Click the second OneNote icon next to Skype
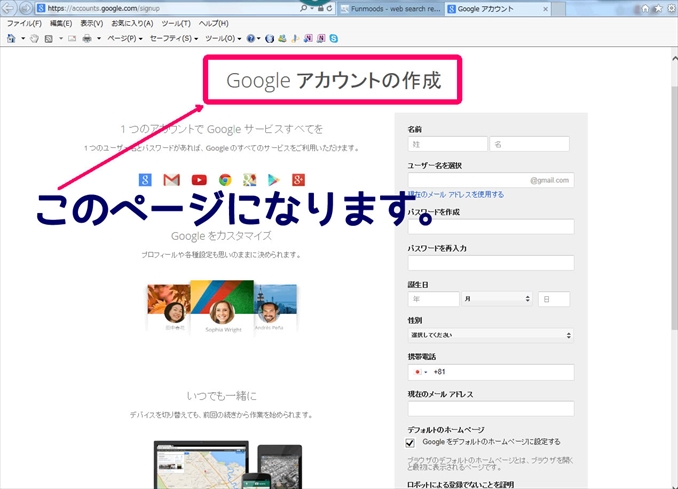 321,38
